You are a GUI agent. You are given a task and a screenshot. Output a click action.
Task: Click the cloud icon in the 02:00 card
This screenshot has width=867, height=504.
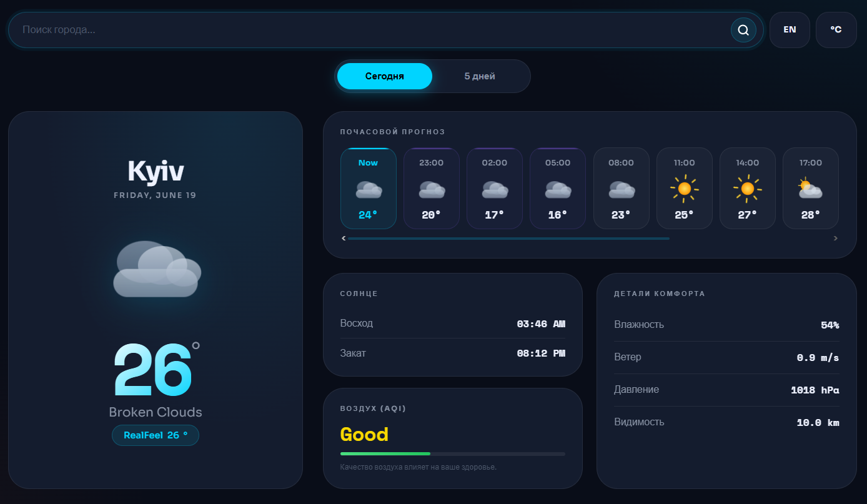495,189
